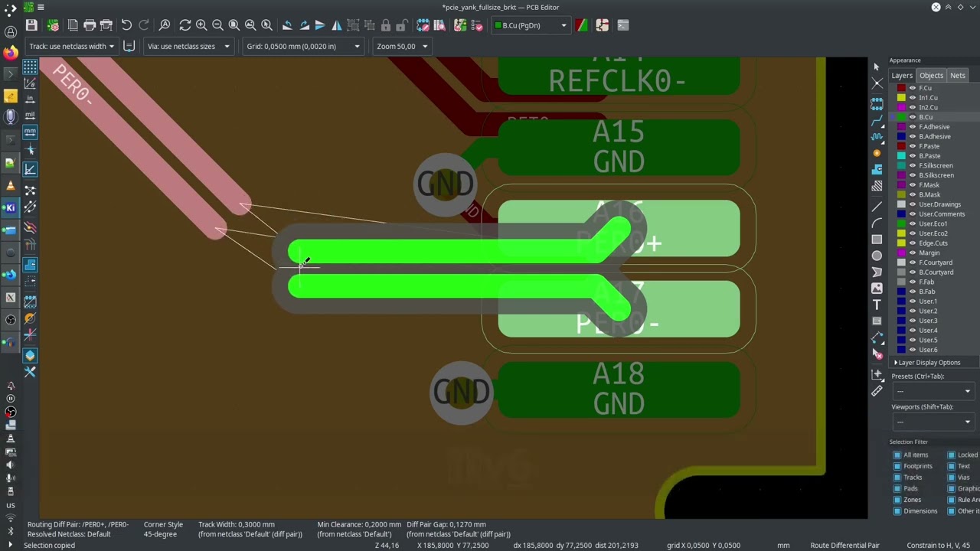Switch to the Objects tab
The image size is (980, 551).
[931, 76]
